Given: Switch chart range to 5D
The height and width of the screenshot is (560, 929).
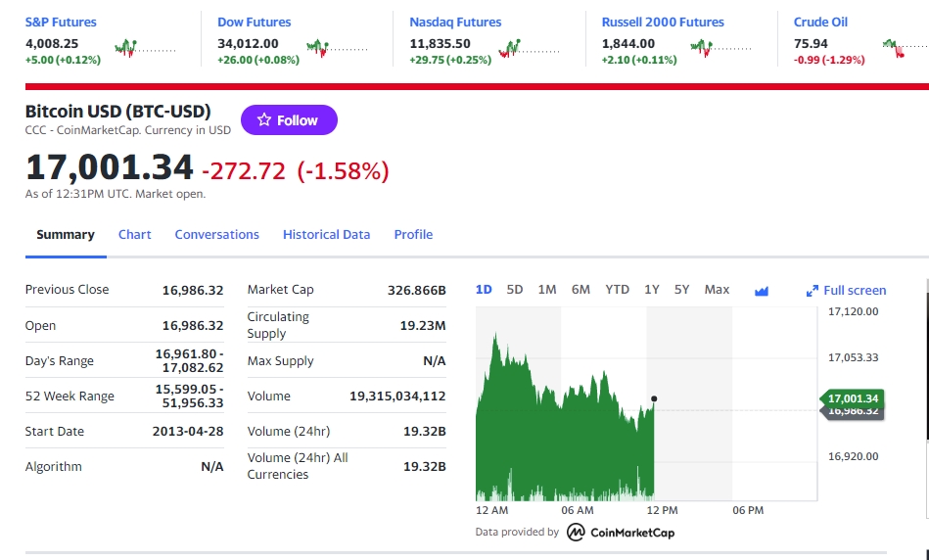Looking at the screenshot, I should click(514, 290).
